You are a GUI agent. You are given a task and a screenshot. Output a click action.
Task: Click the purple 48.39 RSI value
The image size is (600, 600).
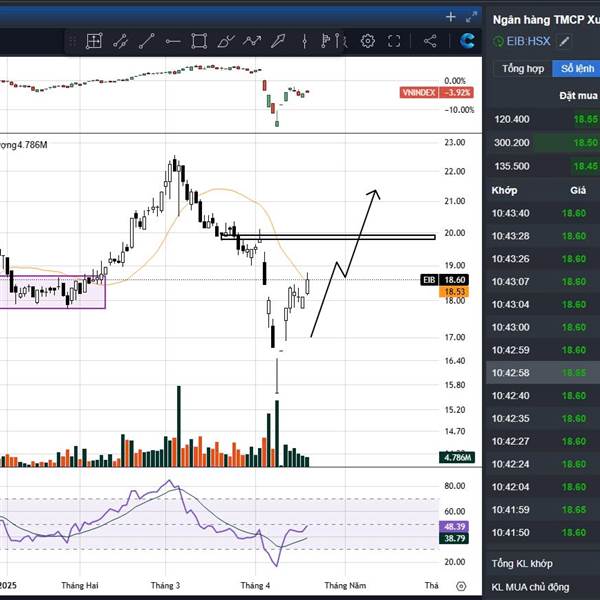454,527
